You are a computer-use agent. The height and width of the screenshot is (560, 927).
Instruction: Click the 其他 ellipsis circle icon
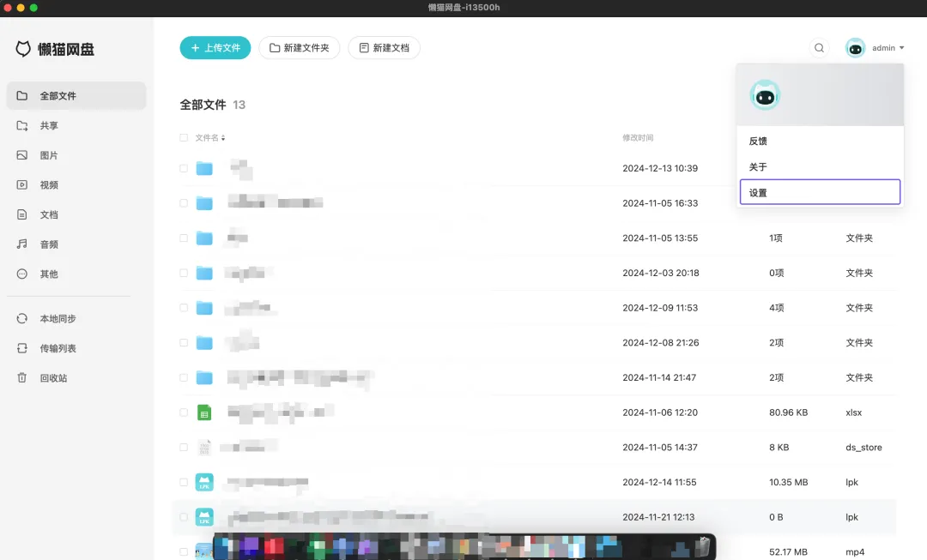pyautogui.click(x=21, y=274)
